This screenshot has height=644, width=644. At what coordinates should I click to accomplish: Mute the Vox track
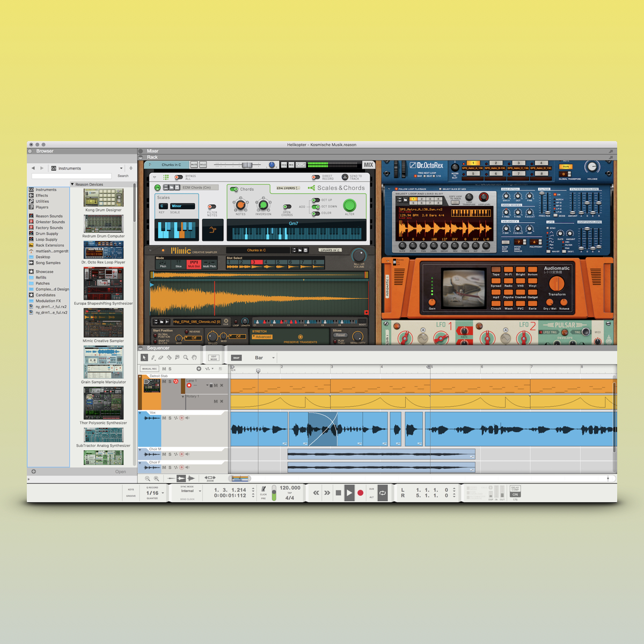tap(164, 418)
